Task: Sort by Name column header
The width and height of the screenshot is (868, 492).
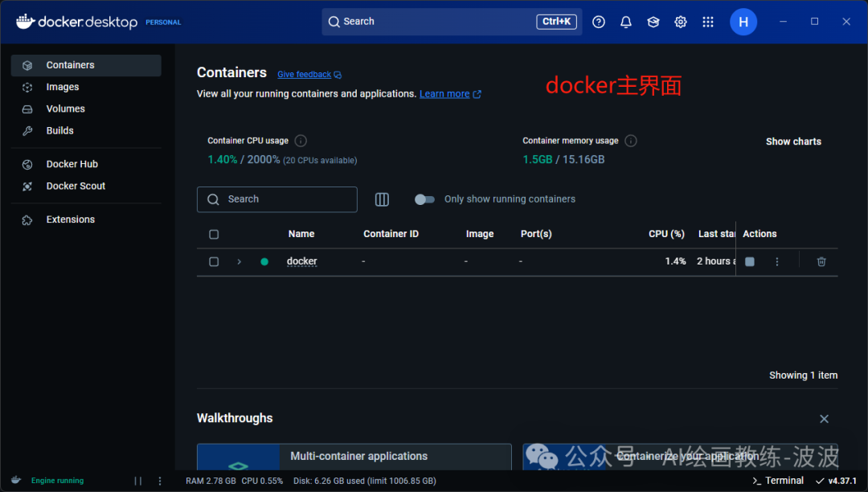Action: 301,234
